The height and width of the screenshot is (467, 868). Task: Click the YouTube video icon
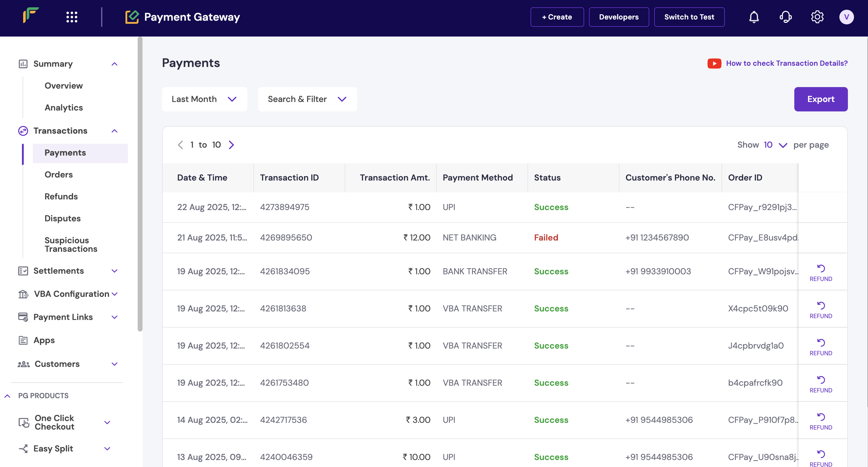[x=714, y=63]
